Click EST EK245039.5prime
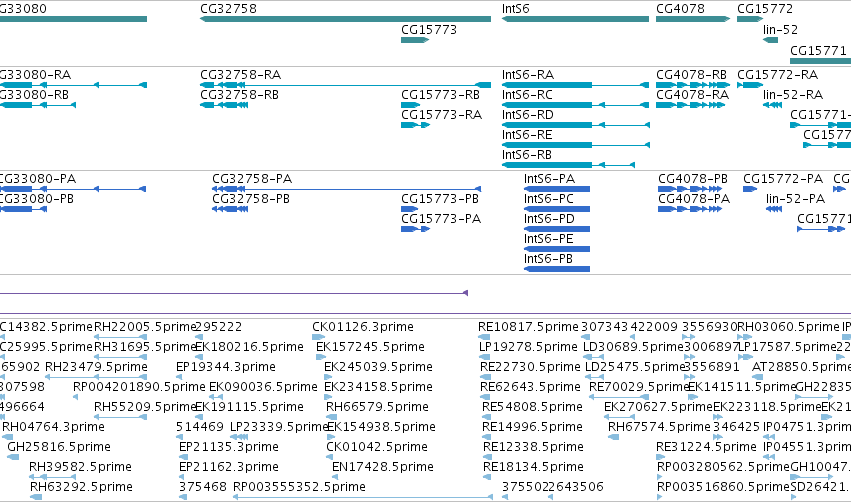 coord(328,377)
